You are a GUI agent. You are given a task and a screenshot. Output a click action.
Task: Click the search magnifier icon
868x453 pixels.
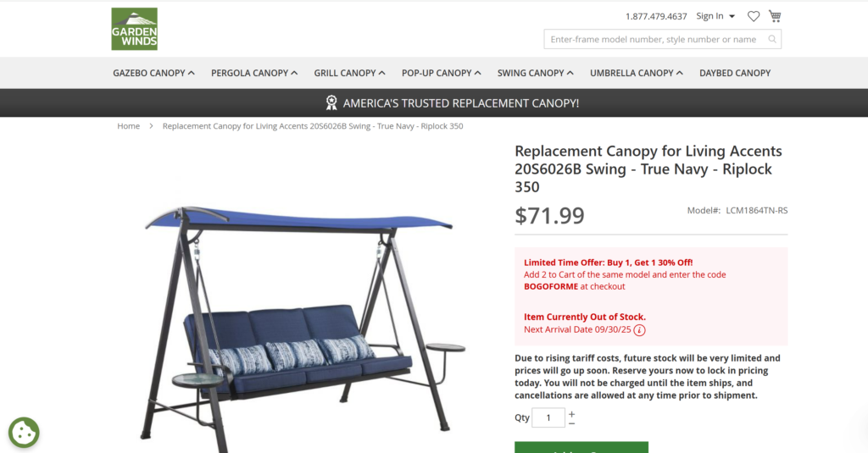click(772, 39)
